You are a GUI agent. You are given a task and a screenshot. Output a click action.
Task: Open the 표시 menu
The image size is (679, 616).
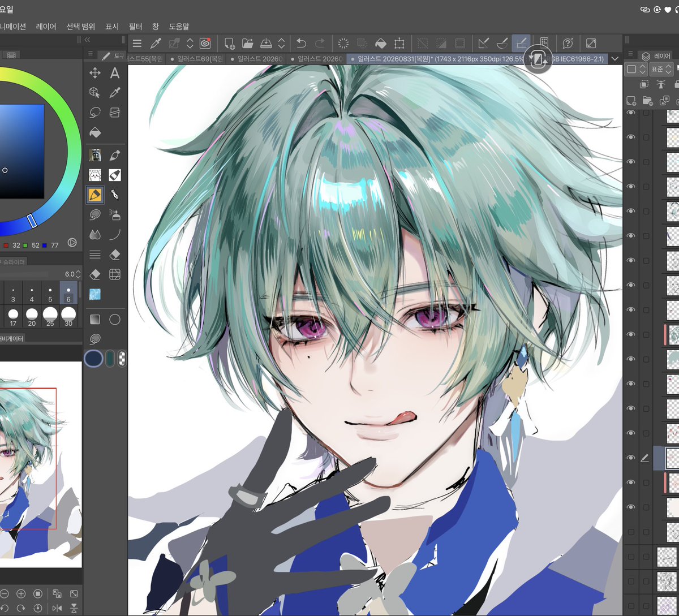coord(112,26)
